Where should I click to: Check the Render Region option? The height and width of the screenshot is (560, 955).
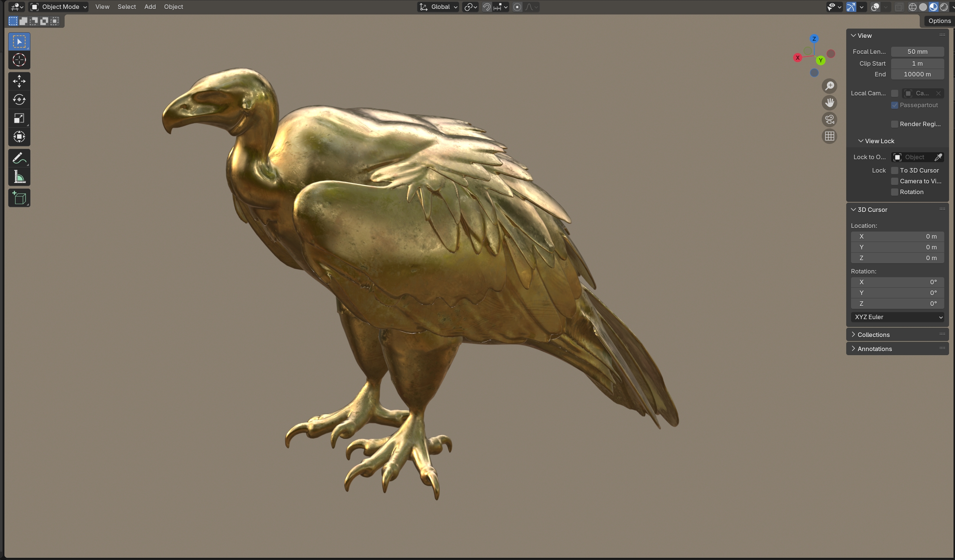point(894,124)
